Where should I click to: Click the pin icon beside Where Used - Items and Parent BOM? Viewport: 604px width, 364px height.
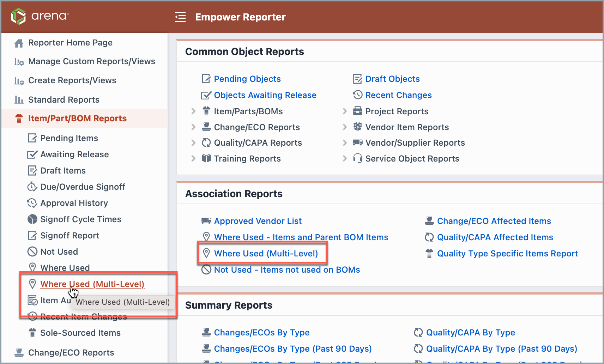click(206, 237)
